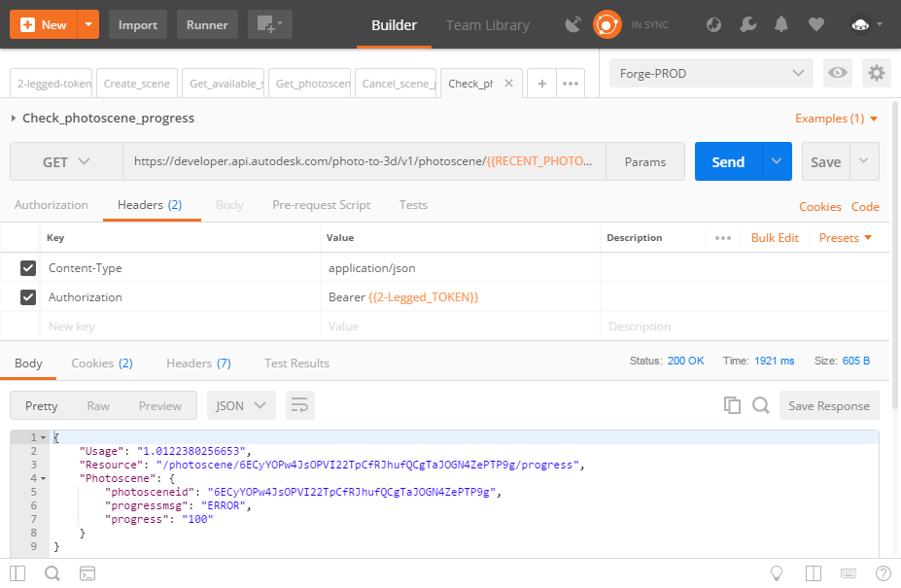Open the notifications bell
901x588 pixels.
(x=780, y=24)
